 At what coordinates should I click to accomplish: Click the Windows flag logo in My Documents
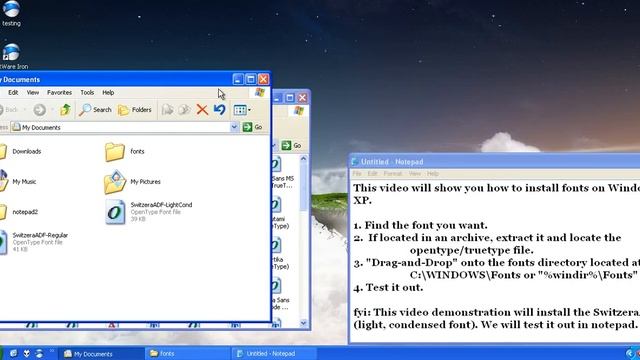(260, 92)
